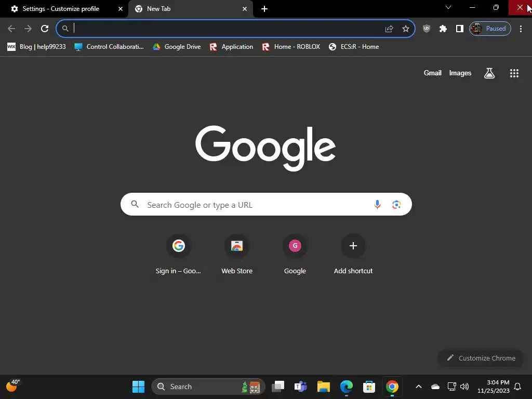Screen dimensions: 532x399
Task: Open the clock showing 3:04 PM
Action: click(494, 387)
